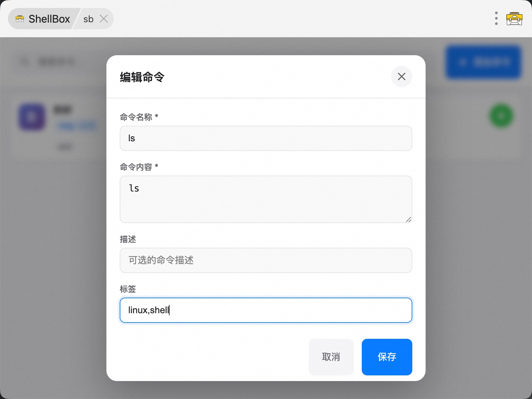Select the ShellBox tab label
This screenshot has height=399, width=532.
click(x=49, y=19)
